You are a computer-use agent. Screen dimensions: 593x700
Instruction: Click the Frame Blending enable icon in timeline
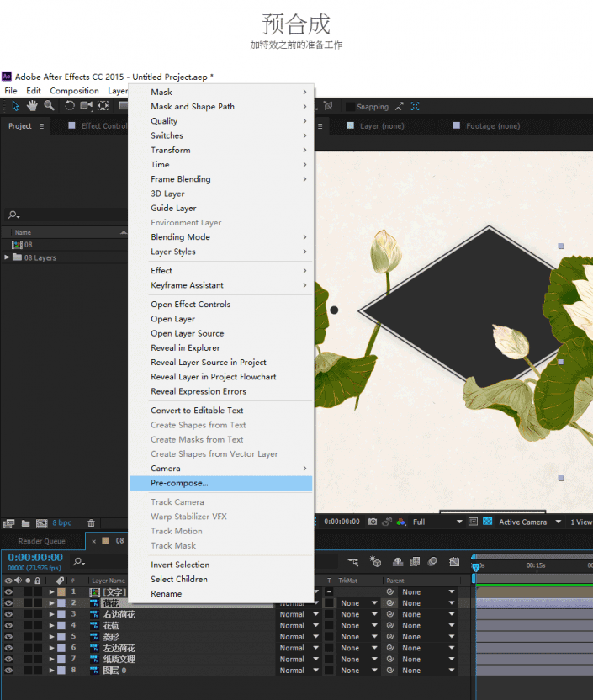[415, 562]
